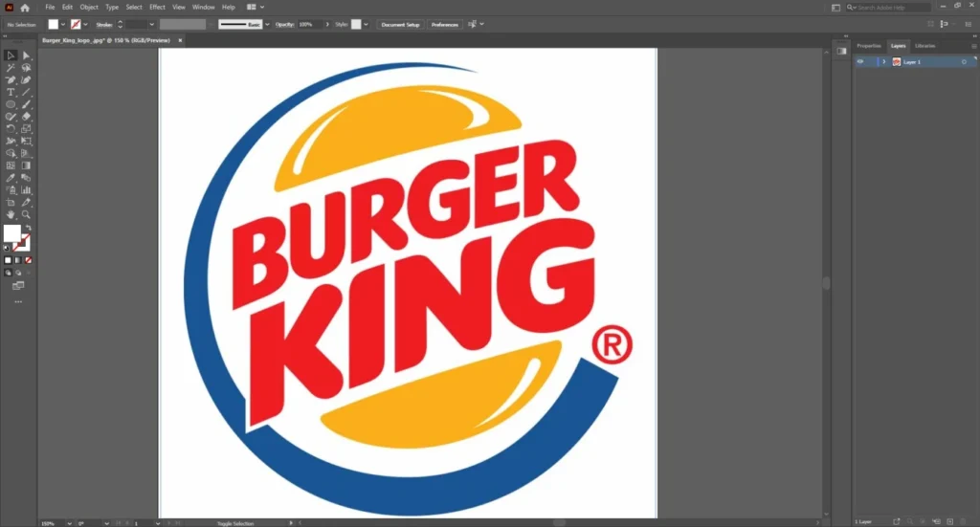Image resolution: width=980 pixels, height=527 pixels.
Task: Click the Preferences button
Action: click(x=444, y=24)
